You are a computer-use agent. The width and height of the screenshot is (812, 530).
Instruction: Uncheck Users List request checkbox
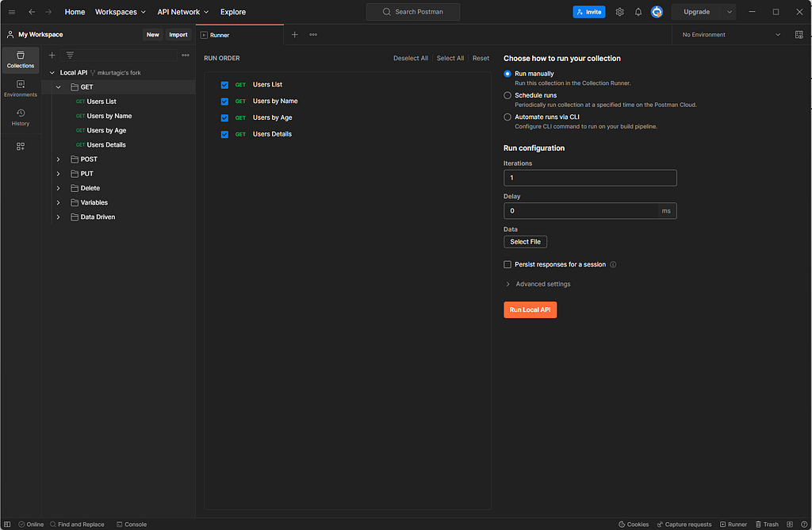tap(224, 85)
